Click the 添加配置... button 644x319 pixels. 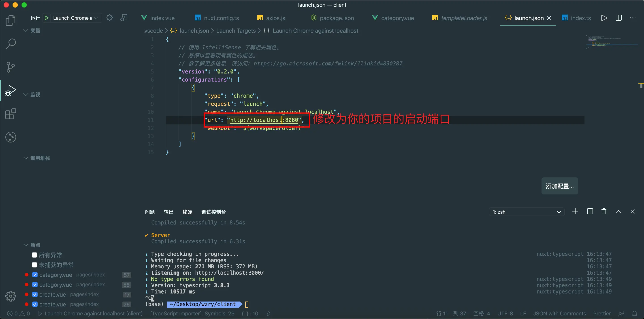coord(559,186)
